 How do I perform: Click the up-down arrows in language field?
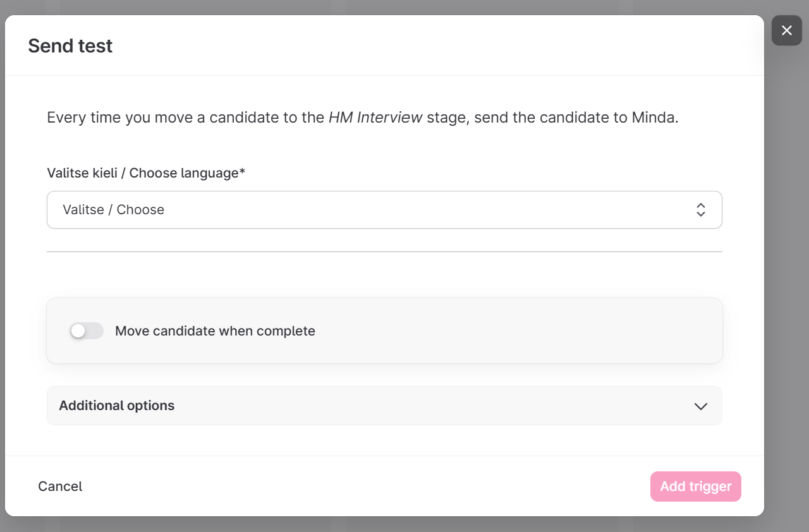(700, 210)
